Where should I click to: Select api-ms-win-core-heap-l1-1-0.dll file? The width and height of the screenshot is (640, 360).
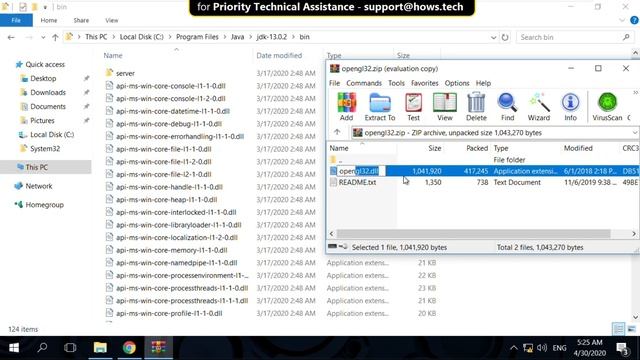click(167, 200)
